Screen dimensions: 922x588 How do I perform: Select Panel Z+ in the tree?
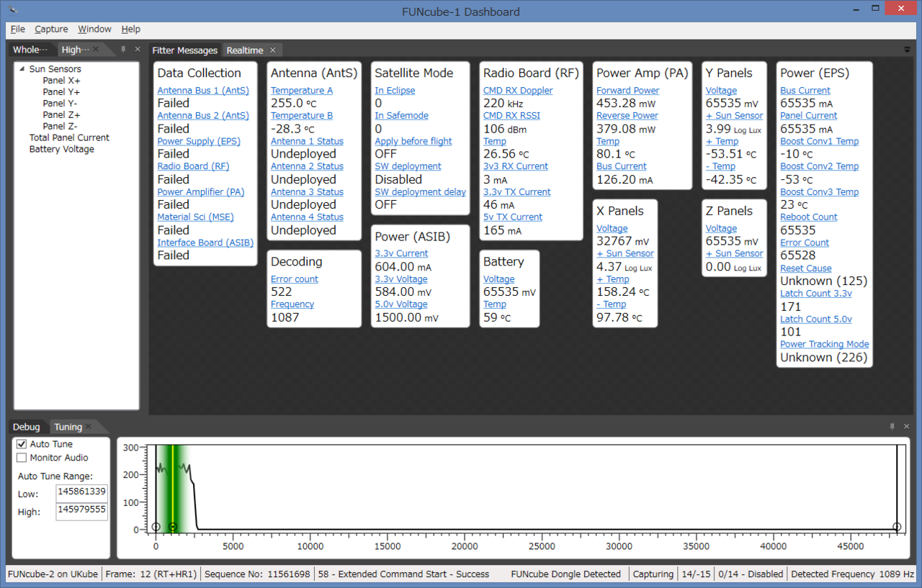click(x=61, y=115)
